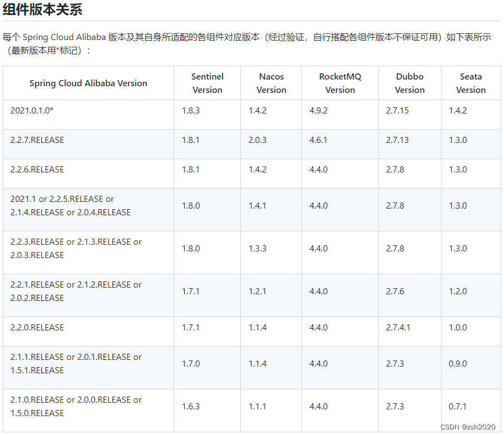504x435 pixels.
Task: Click RocketMQ value 4.9.2
Action: coord(318,111)
